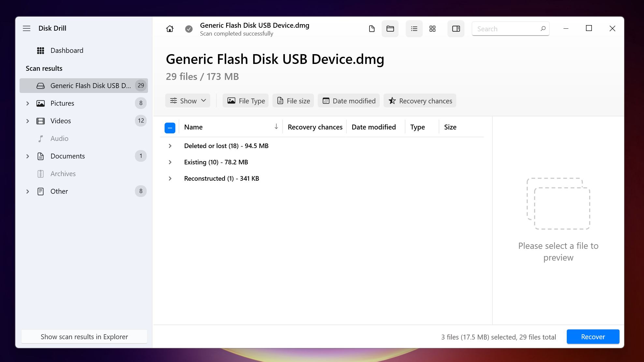The height and width of the screenshot is (362, 644).
Task: Switch to file view using page icon
Action: pos(372,29)
